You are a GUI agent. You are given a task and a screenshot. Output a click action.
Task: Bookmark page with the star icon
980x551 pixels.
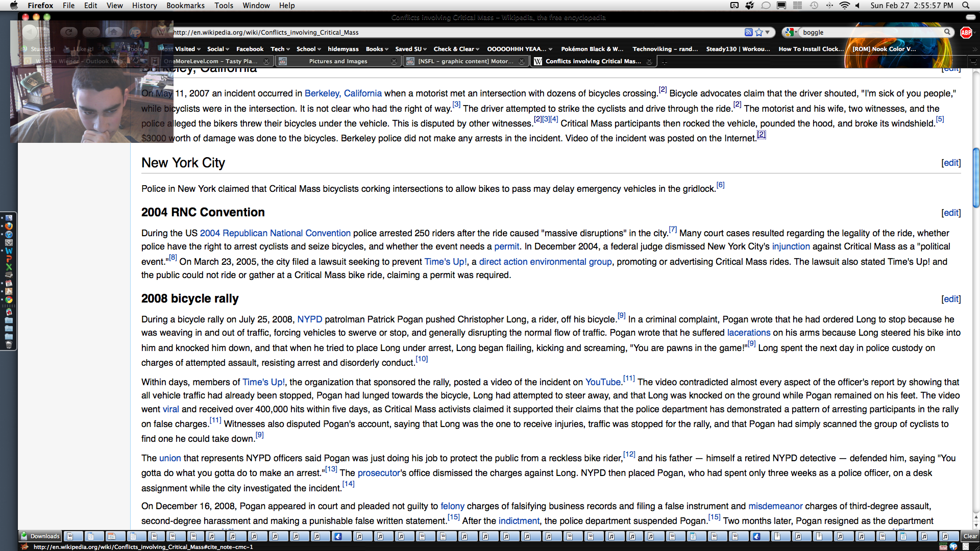pos(759,32)
